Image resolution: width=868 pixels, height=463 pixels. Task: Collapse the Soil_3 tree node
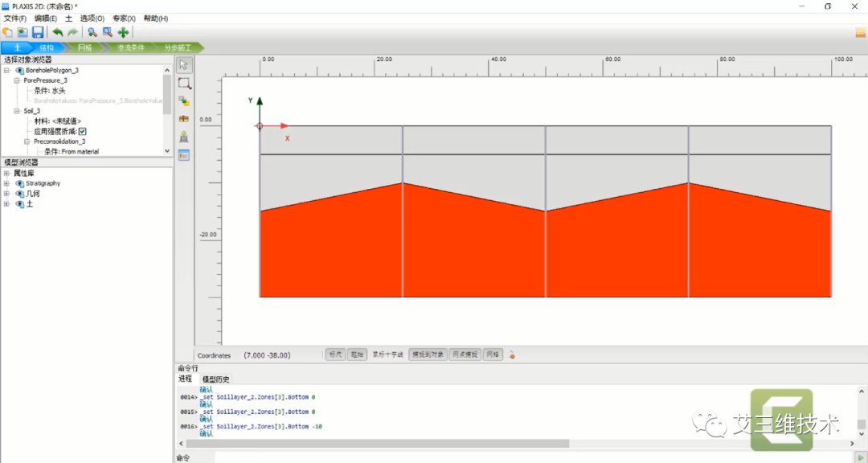click(17, 111)
